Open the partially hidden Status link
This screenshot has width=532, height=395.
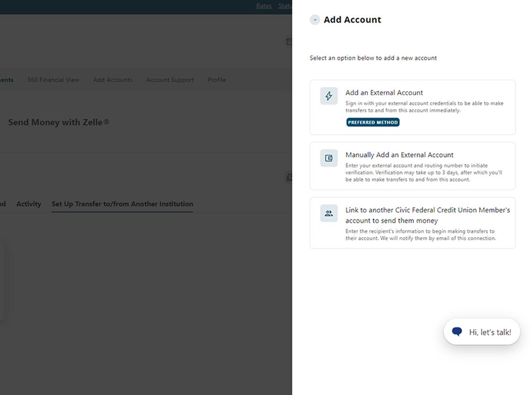[x=285, y=6]
